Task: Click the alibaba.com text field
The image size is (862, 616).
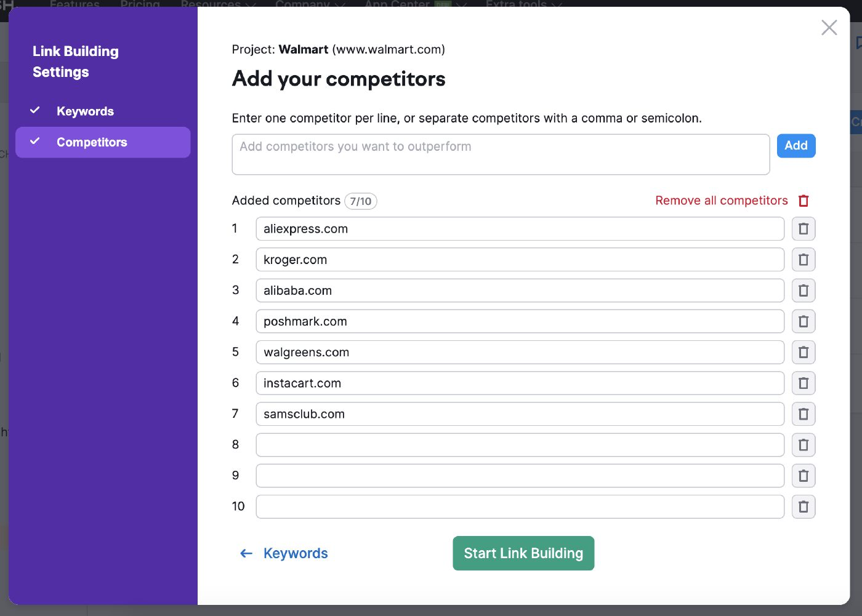Action: click(x=519, y=290)
